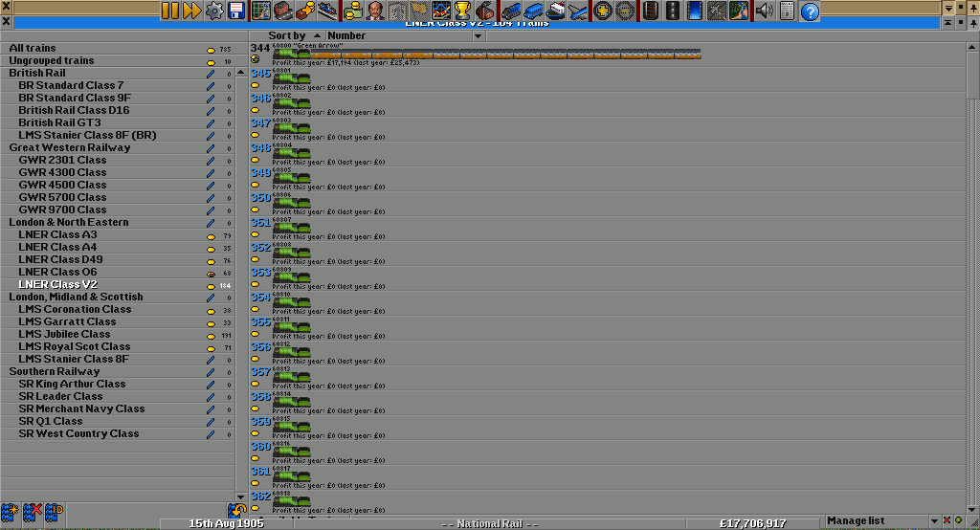Toggle the train list window sticky pin
The height and width of the screenshot is (530, 980).
point(973,23)
